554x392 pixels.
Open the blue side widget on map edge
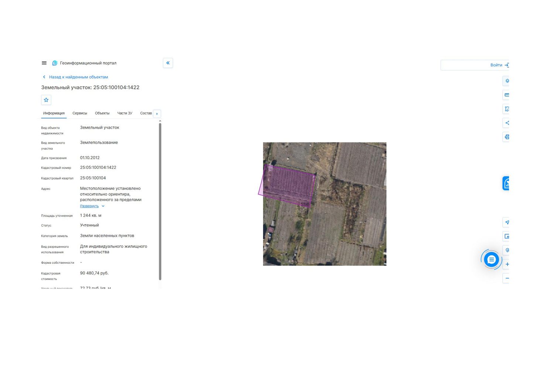point(506,183)
